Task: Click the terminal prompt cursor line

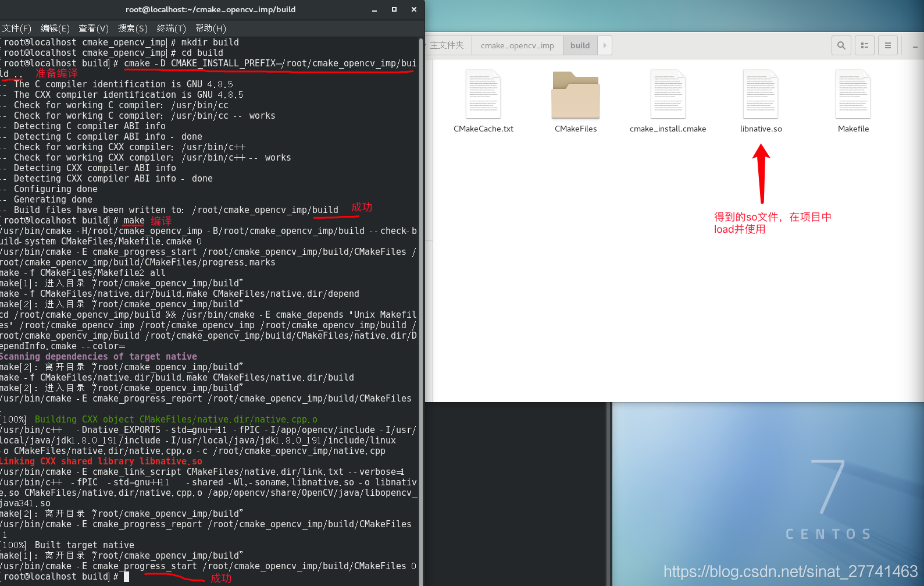Action: (65, 576)
